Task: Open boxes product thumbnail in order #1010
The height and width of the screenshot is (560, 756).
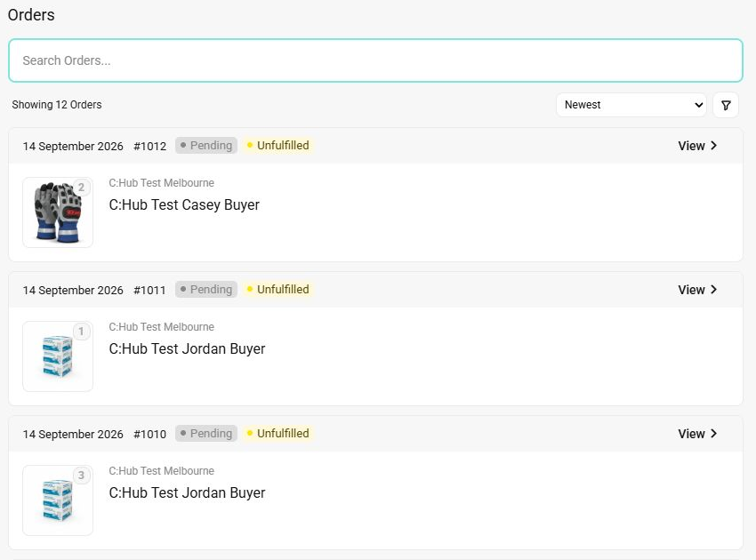Action: [58, 500]
